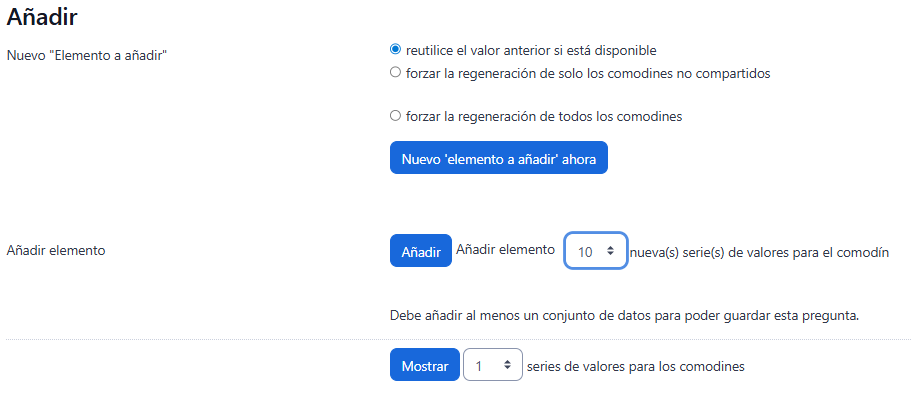Click the "Debe añadir al menos un conjunto" notice

click(625, 315)
